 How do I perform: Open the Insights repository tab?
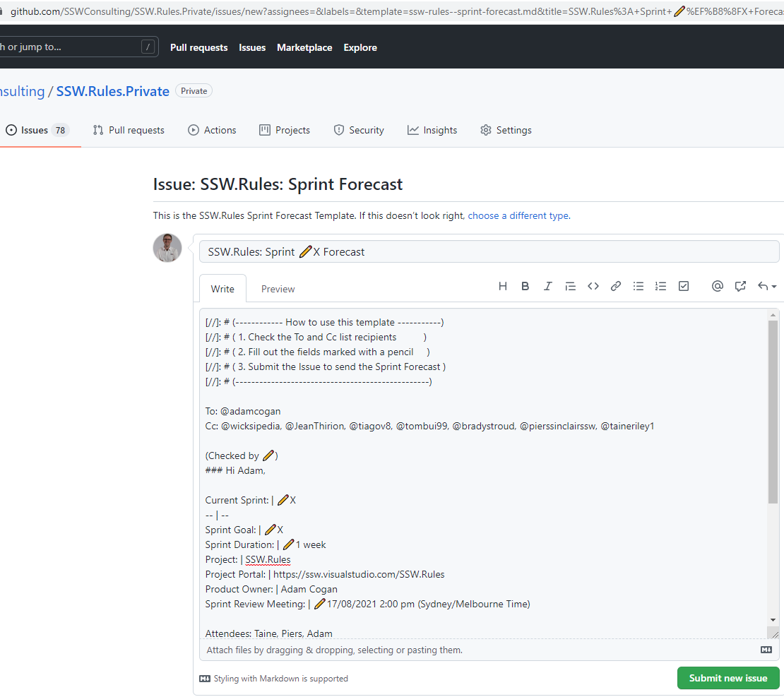coord(432,130)
